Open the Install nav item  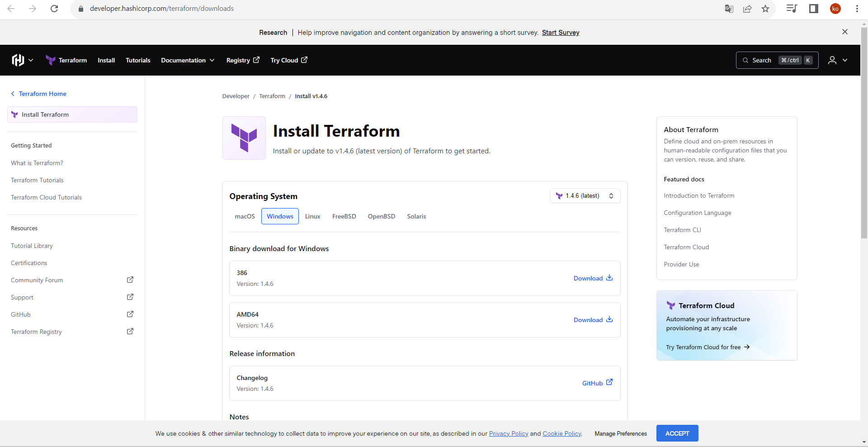click(x=106, y=60)
